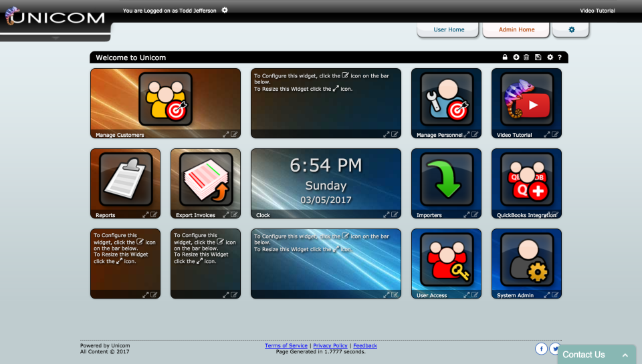The height and width of the screenshot is (364, 642).
Task: Click edit icon on empty widget beside Manage Customers
Action: 395,134
